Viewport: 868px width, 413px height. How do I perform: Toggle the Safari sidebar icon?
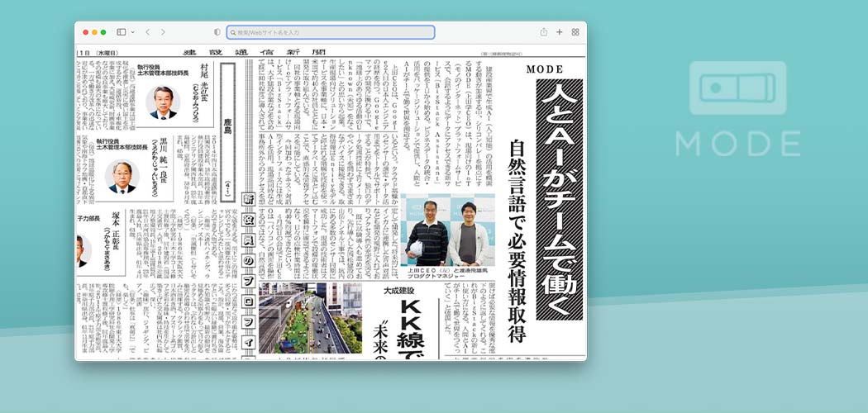[121, 32]
